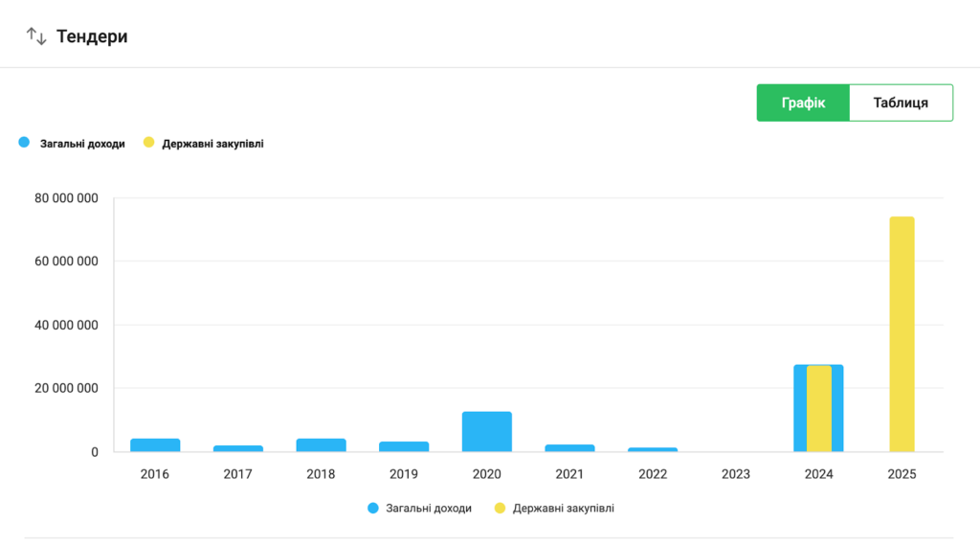Click the blue bar for 2019

click(x=404, y=446)
